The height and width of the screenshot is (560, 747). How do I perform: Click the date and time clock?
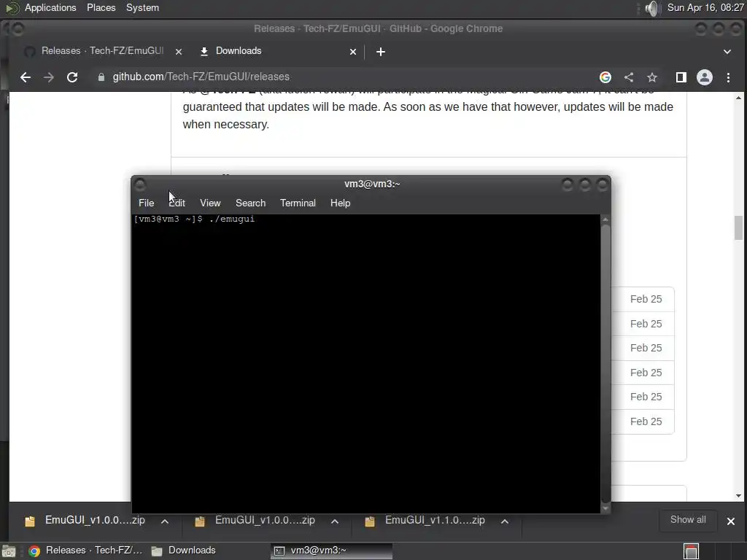click(705, 7)
